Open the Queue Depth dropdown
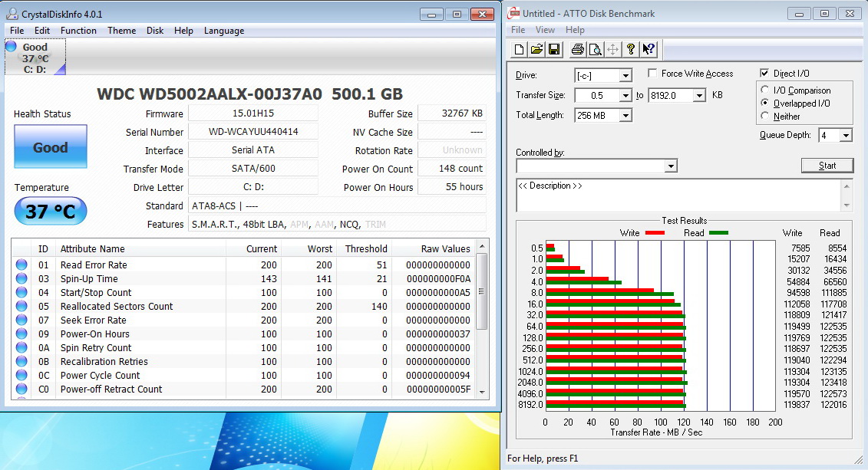The height and width of the screenshot is (470, 868). (x=846, y=136)
